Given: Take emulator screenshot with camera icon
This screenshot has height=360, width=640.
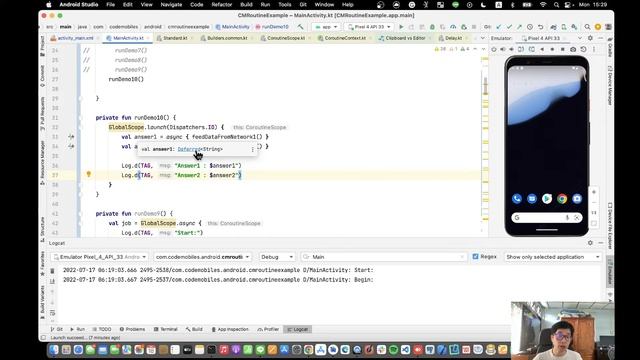Looking at the screenshot, I should coord(573,49).
